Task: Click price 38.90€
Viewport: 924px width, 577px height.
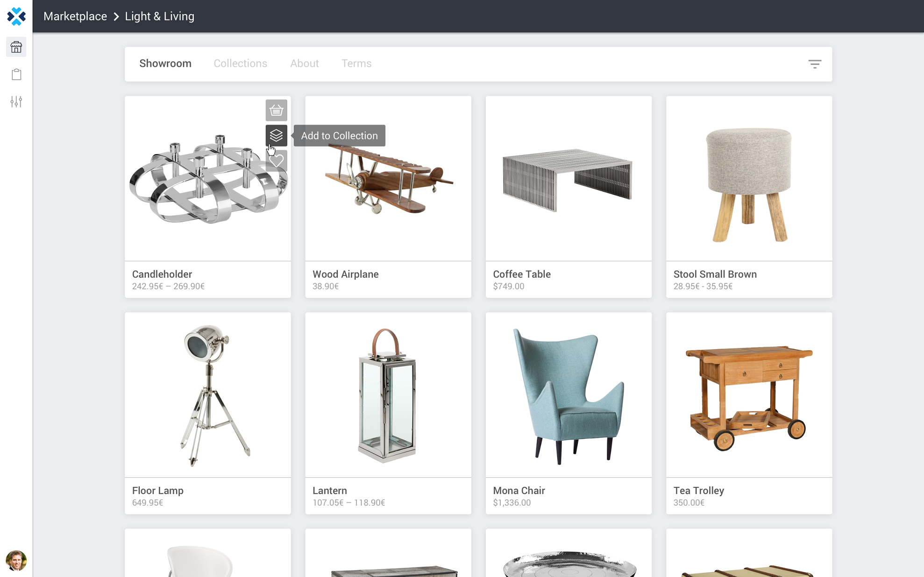Action: 326,286
